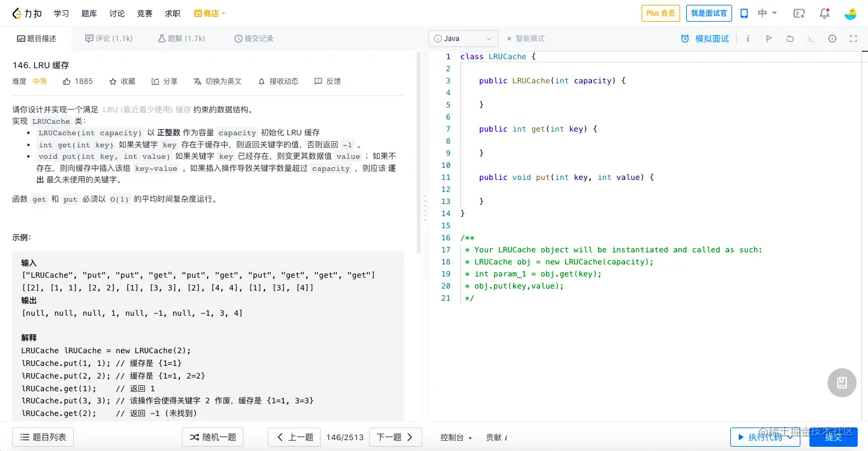Image resolution: width=868 pixels, height=451 pixels.
Task: Open the 商店 store dropdown
Action: pos(210,13)
